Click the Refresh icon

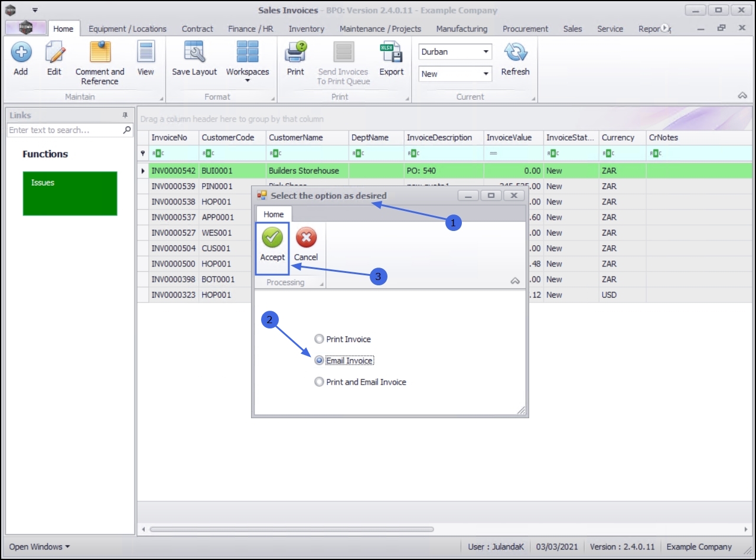point(515,53)
